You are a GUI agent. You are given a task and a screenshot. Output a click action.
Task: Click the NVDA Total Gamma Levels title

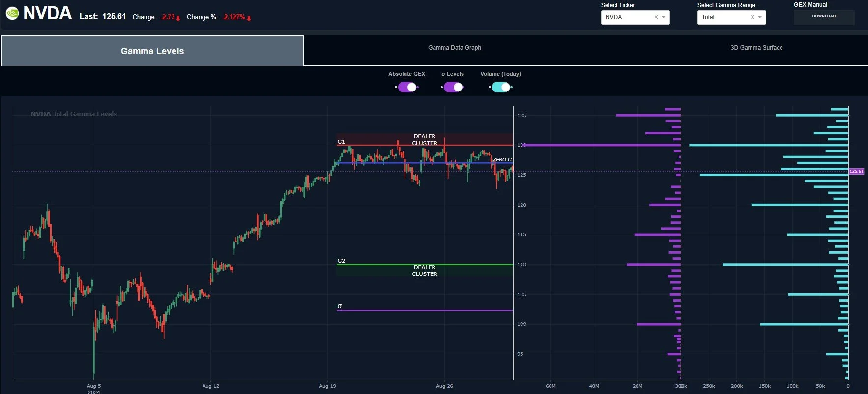(74, 114)
